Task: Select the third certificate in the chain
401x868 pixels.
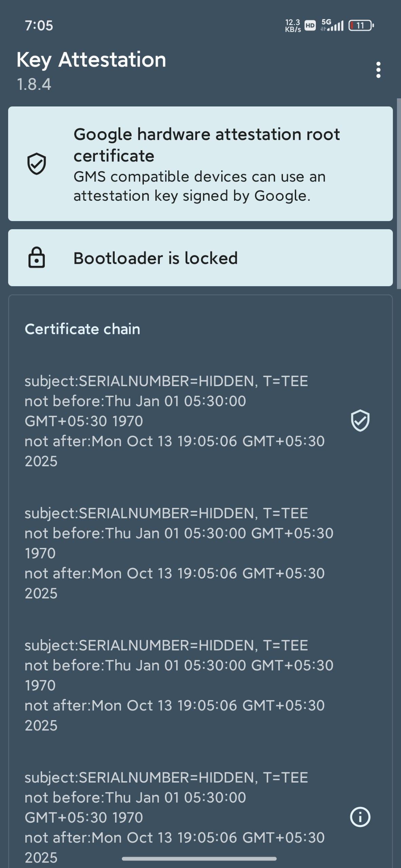Action: 178,685
